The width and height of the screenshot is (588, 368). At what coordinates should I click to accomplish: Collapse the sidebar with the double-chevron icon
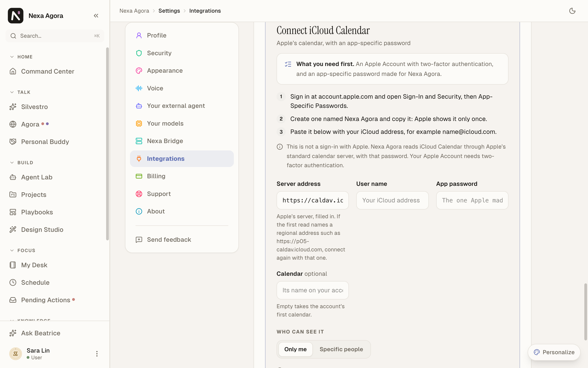tap(96, 16)
